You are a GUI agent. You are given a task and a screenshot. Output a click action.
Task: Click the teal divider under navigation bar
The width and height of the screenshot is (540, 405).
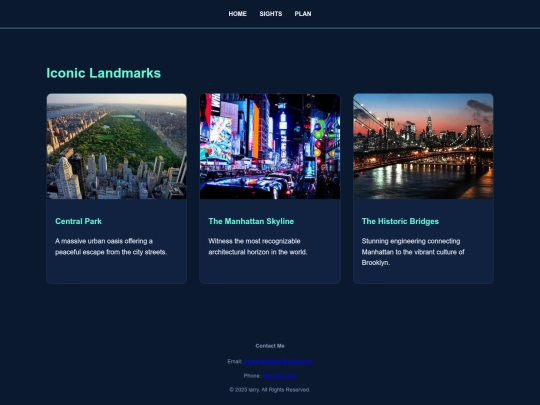click(x=270, y=28)
